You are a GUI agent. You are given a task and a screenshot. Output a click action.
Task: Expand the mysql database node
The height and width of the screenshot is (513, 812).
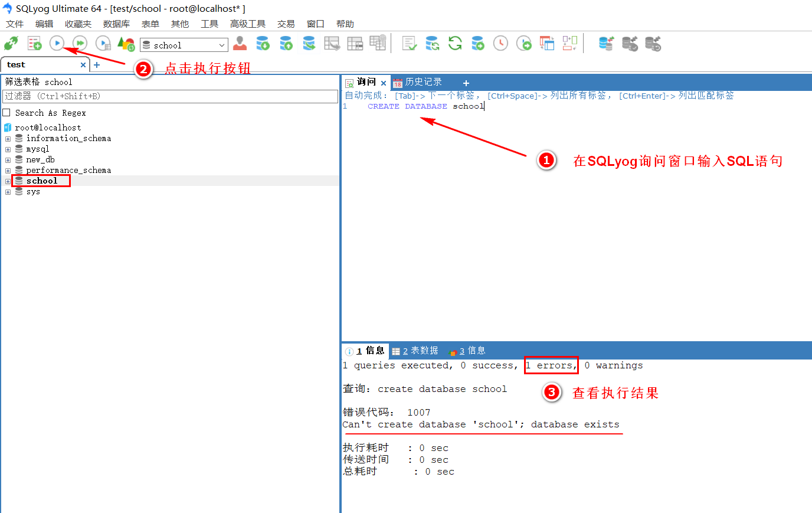8,149
